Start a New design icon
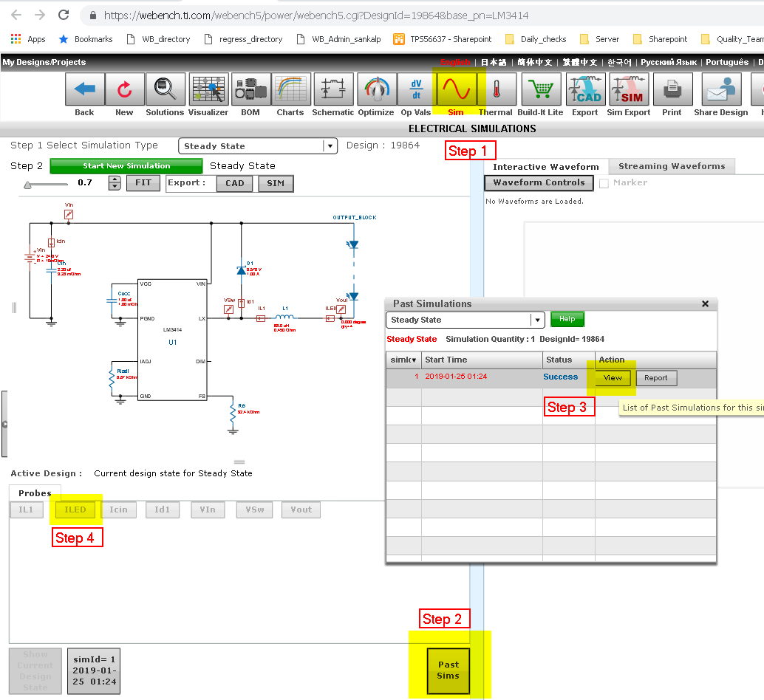Viewport: 764px width, 700px height. (125, 89)
